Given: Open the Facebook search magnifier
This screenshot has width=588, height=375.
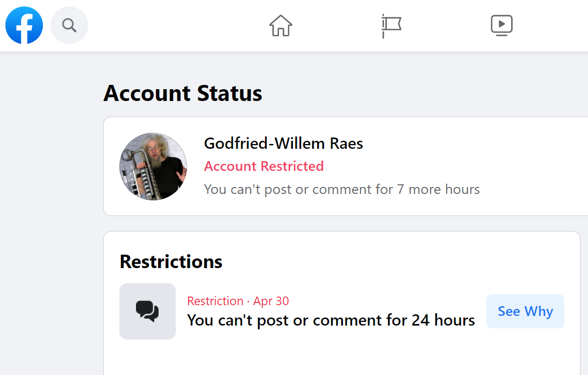Looking at the screenshot, I should [69, 25].
